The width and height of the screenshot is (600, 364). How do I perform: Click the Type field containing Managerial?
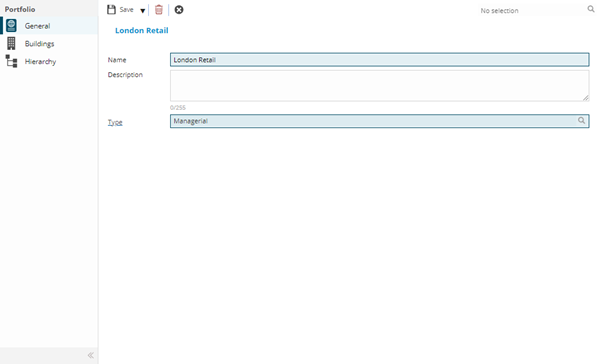[380, 121]
